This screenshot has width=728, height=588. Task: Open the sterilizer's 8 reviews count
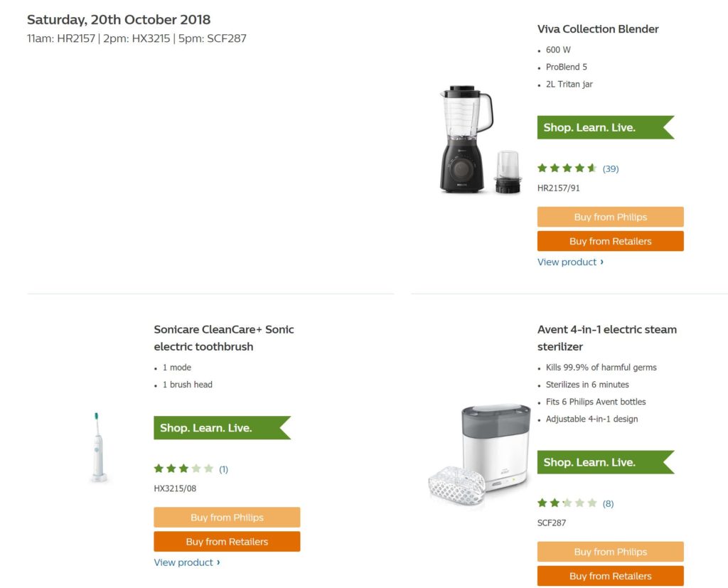coord(608,504)
